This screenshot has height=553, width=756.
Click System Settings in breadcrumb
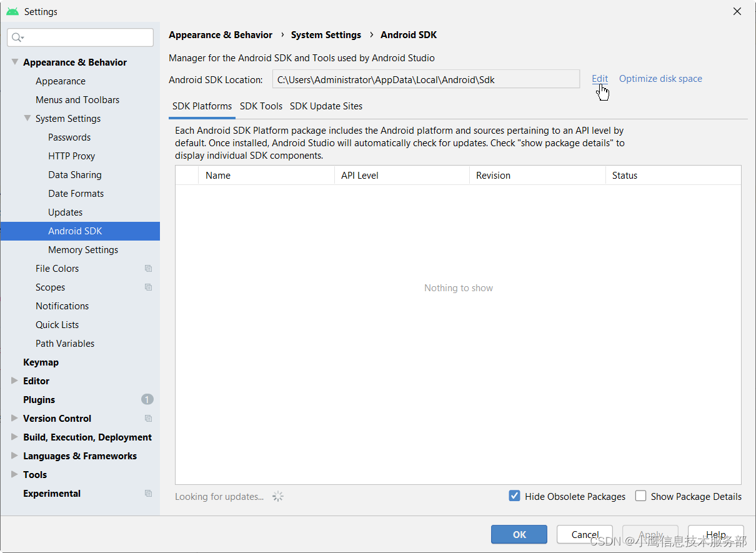point(326,35)
